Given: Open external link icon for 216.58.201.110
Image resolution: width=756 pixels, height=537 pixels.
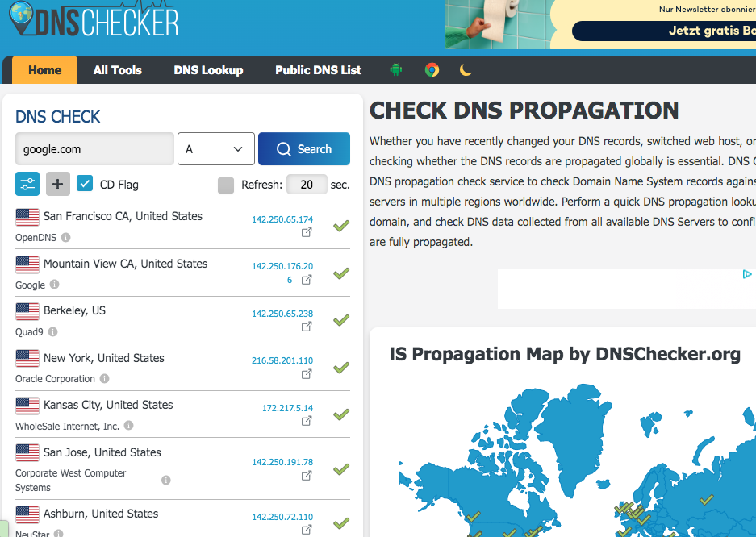Looking at the screenshot, I should (x=307, y=374).
